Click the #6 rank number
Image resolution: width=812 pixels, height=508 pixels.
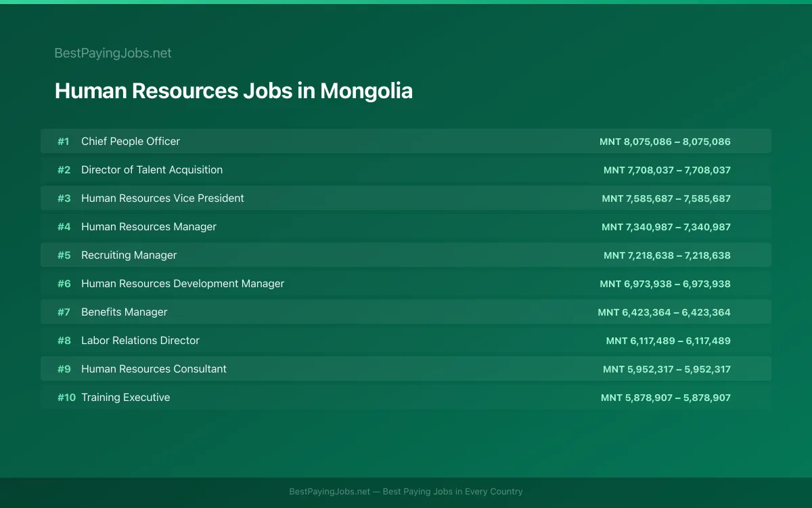(64, 283)
